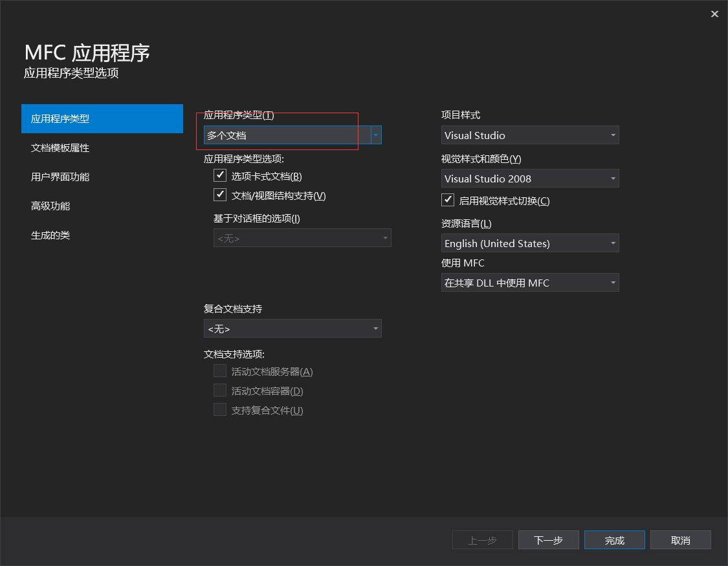The image size is (728, 566).
Task: Close the MFC wizard with the X icon
Action: coord(714,14)
